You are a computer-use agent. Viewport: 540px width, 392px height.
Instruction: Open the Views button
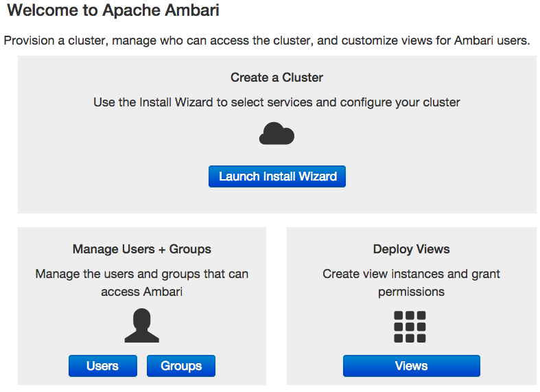(411, 366)
